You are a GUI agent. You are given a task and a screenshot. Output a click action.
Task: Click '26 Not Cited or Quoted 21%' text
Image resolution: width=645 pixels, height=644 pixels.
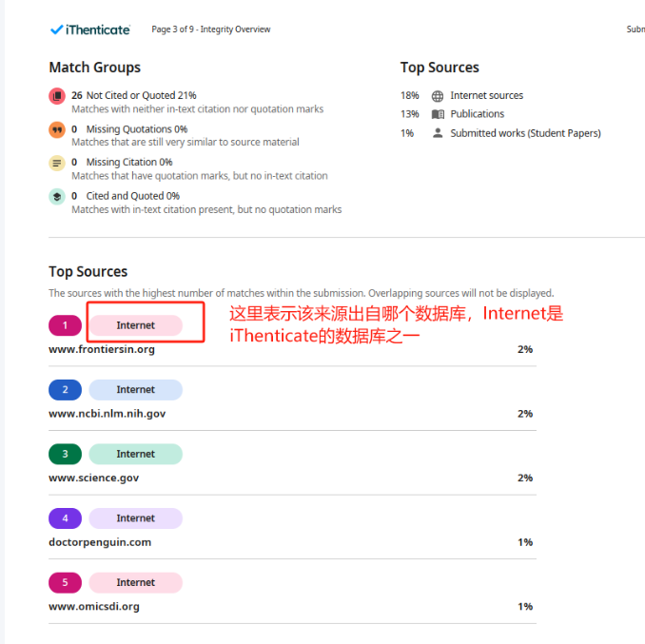point(134,95)
